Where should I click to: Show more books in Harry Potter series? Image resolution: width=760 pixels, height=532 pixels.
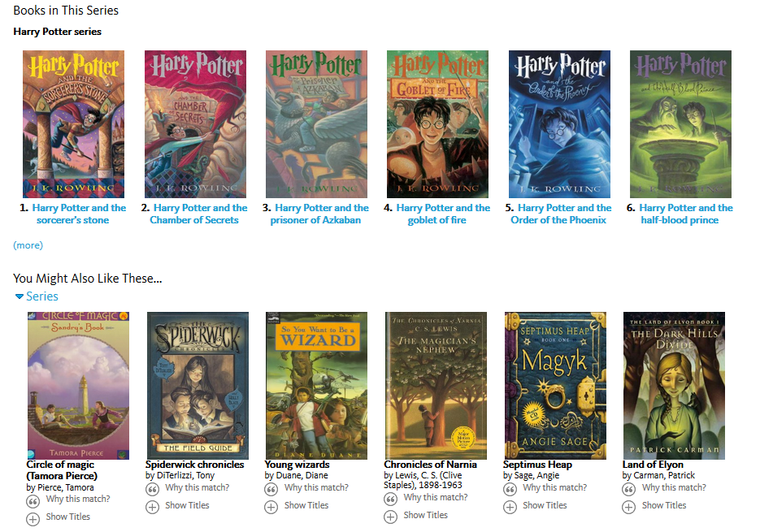pos(28,245)
